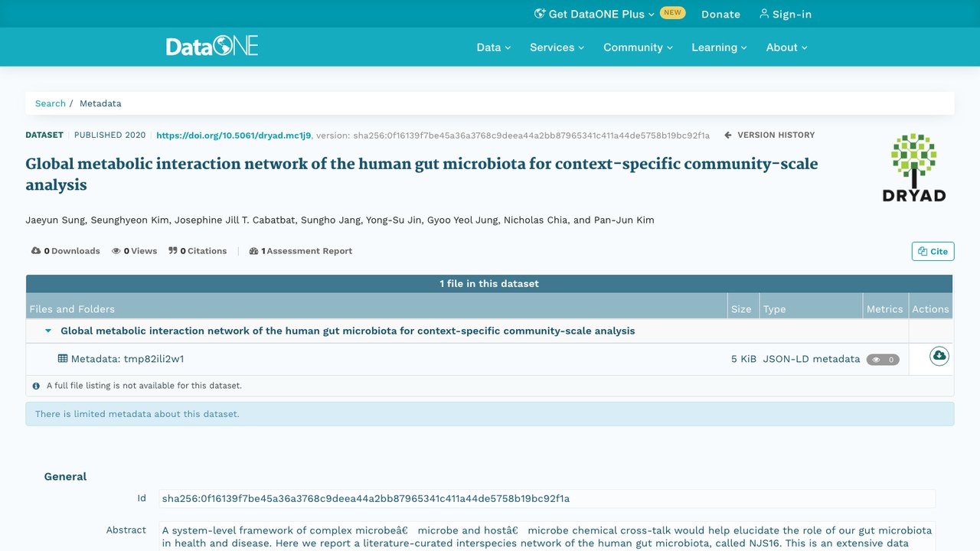Go to Version History
The image size is (980, 551).
[769, 135]
